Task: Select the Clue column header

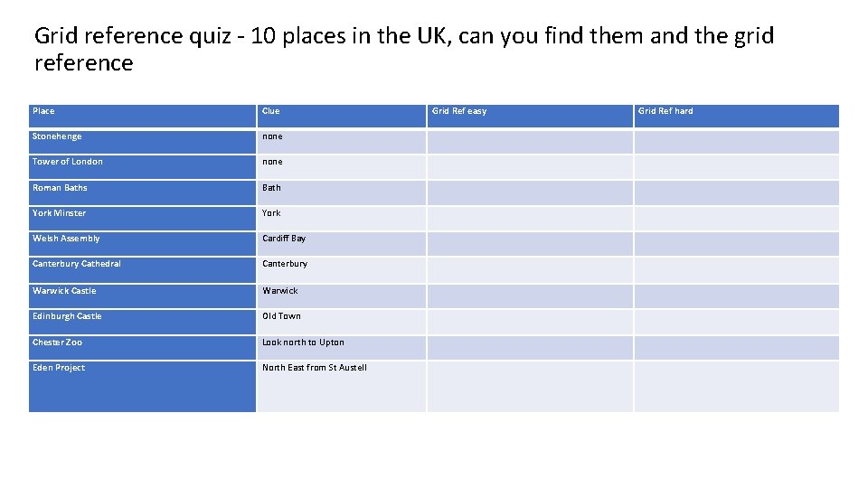Action: tap(271, 111)
